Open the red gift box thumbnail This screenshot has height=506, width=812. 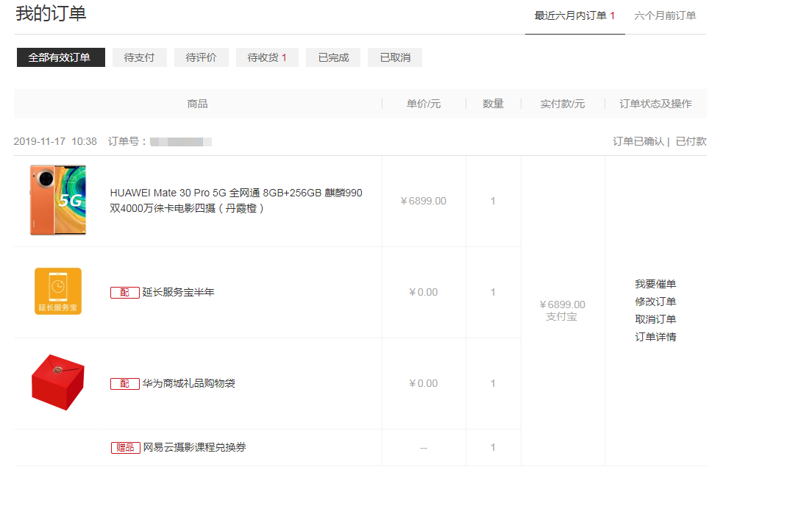[58, 382]
